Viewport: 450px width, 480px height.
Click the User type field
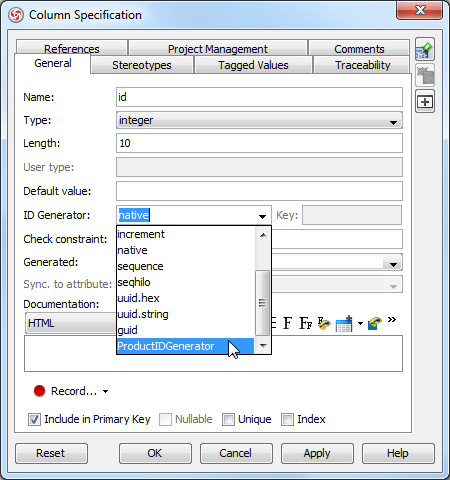tap(259, 167)
